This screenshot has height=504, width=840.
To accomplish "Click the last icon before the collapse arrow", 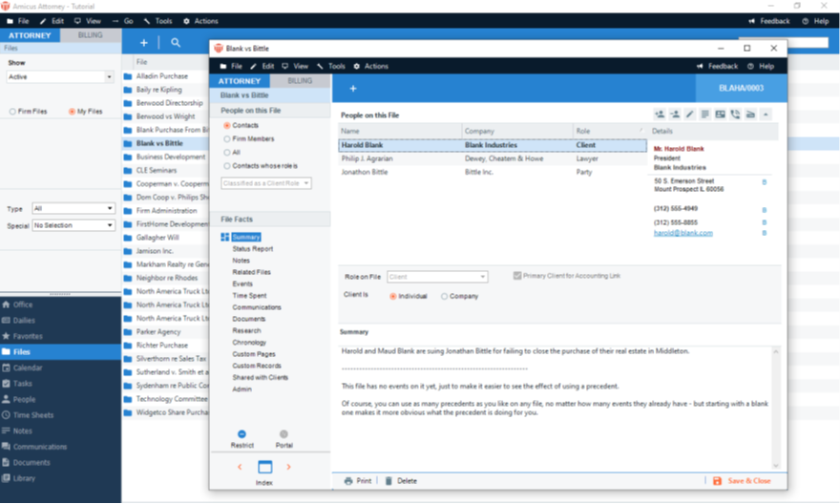I will pos(750,115).
